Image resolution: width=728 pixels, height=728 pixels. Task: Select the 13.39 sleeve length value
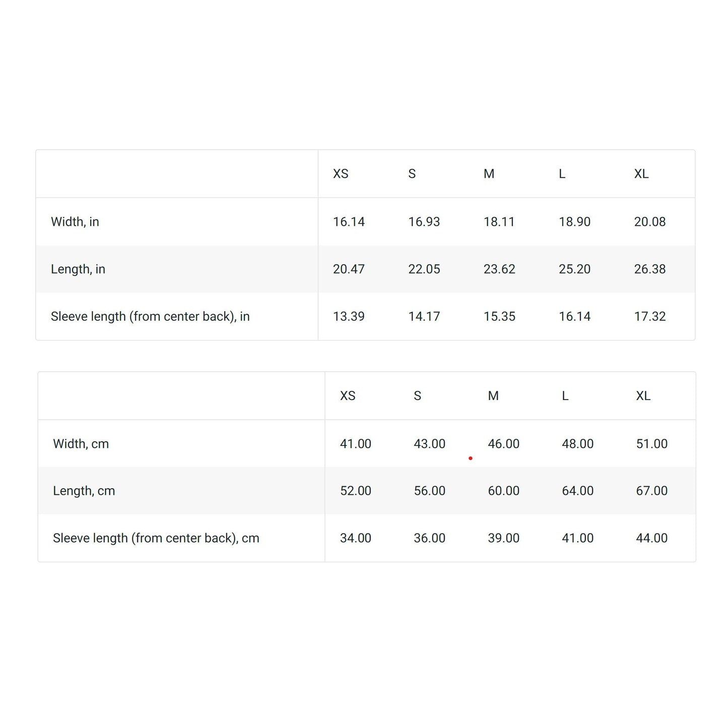point(349,316)
